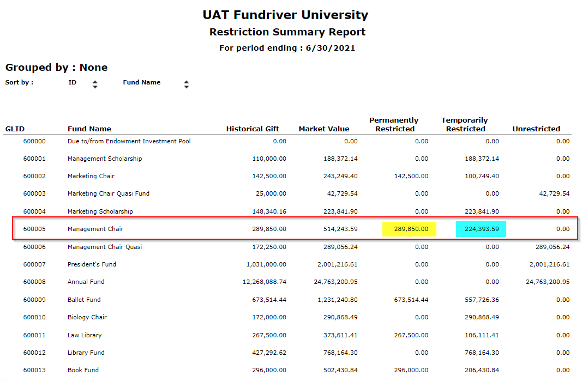Select GLID 600010
The width and height of the screenshot is (588, 382).
(34, 317)
